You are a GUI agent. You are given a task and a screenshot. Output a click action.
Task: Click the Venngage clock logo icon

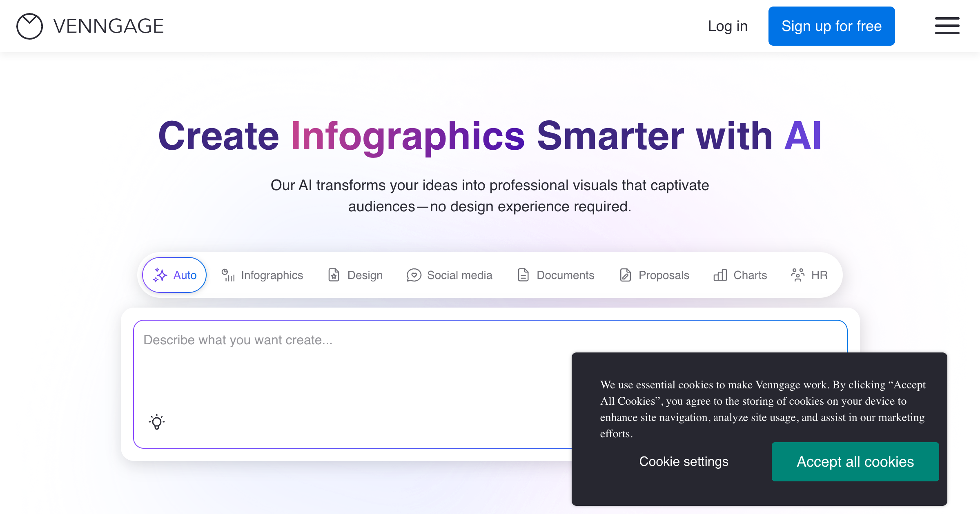coord(29,26)
